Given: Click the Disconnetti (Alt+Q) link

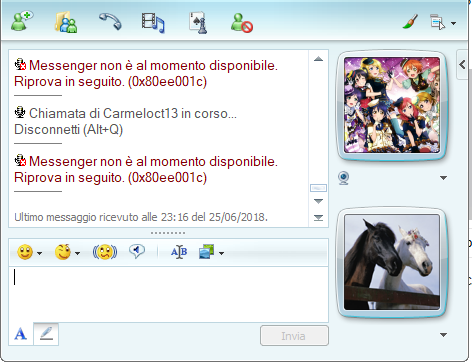Looking at the screenshot, I should tap(69, 129).
